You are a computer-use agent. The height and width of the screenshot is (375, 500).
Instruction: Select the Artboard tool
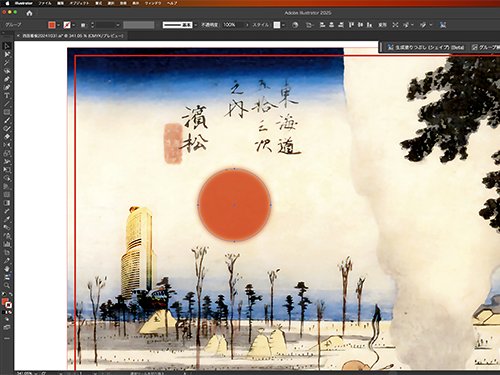click(7, 252)
